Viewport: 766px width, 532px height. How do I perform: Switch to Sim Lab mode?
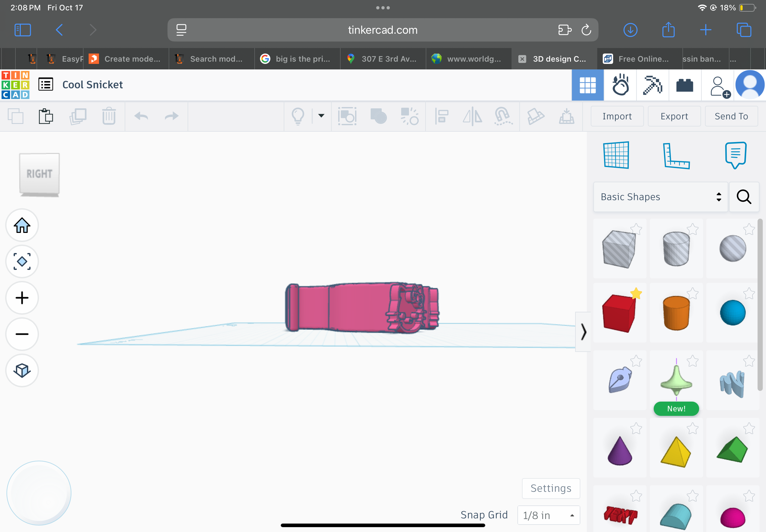620,85
